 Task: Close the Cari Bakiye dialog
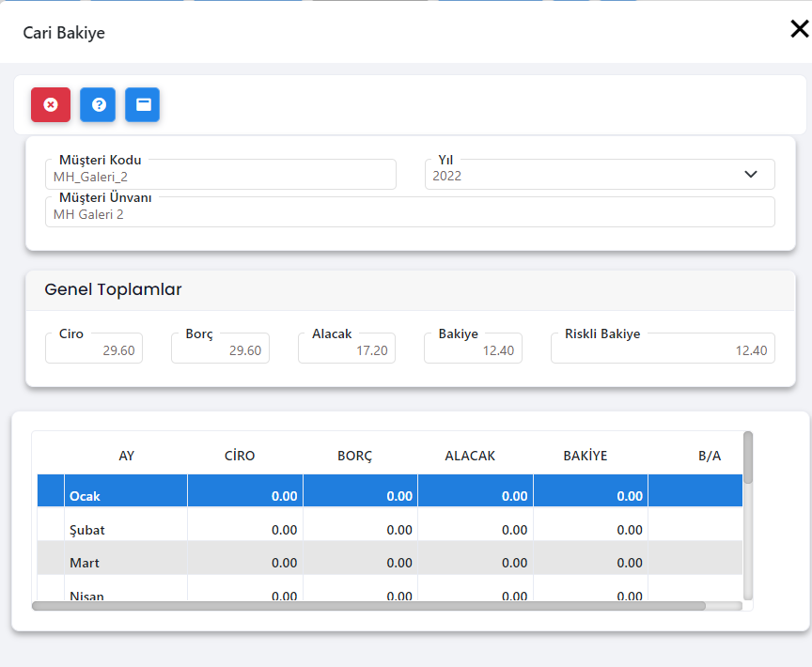[x=799, y=29]
